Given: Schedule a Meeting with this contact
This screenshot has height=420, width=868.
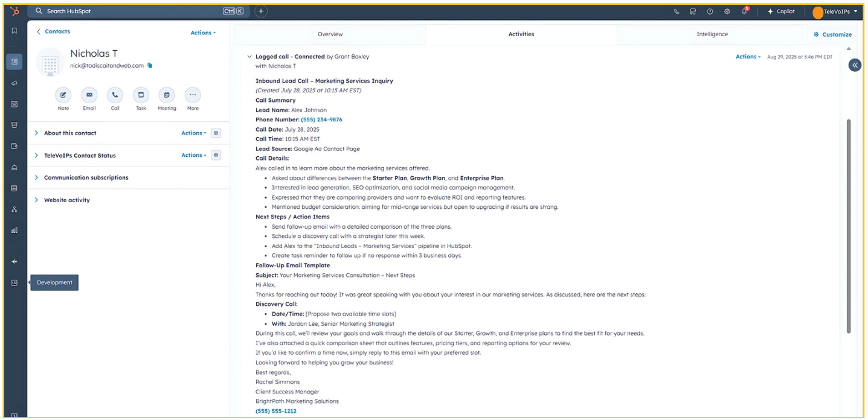Looking at the screenshot, I should pyautogui.click(x=167, y=95).
